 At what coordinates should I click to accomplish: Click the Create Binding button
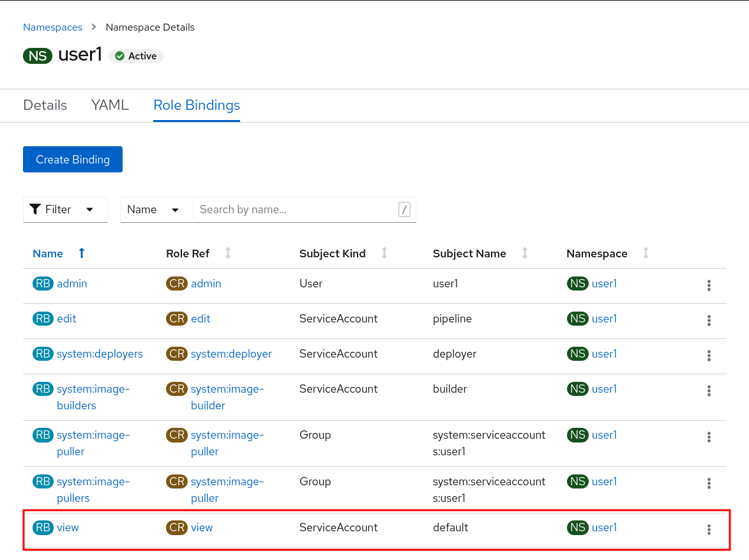click(x=72, y=159)
